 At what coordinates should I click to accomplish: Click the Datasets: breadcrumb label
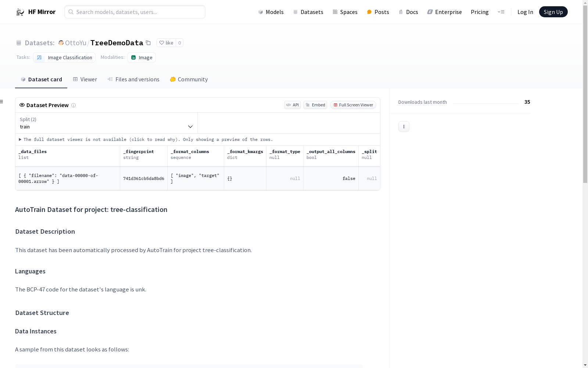click(40, 43)
